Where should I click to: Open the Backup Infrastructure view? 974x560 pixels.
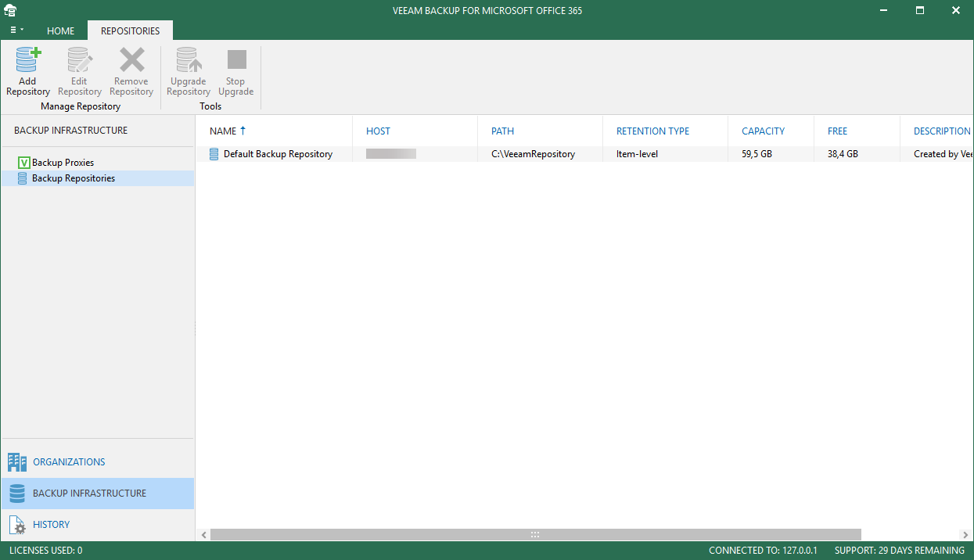point(98,494)
